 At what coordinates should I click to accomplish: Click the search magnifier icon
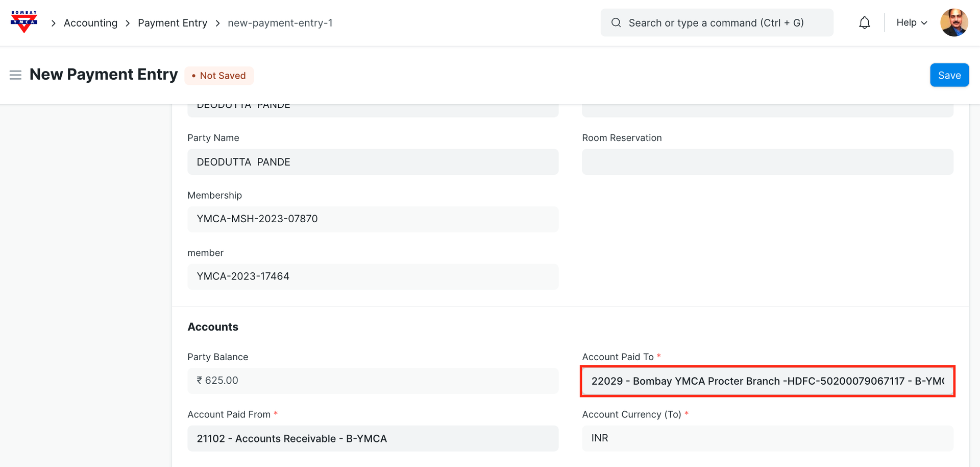[616, 22]
